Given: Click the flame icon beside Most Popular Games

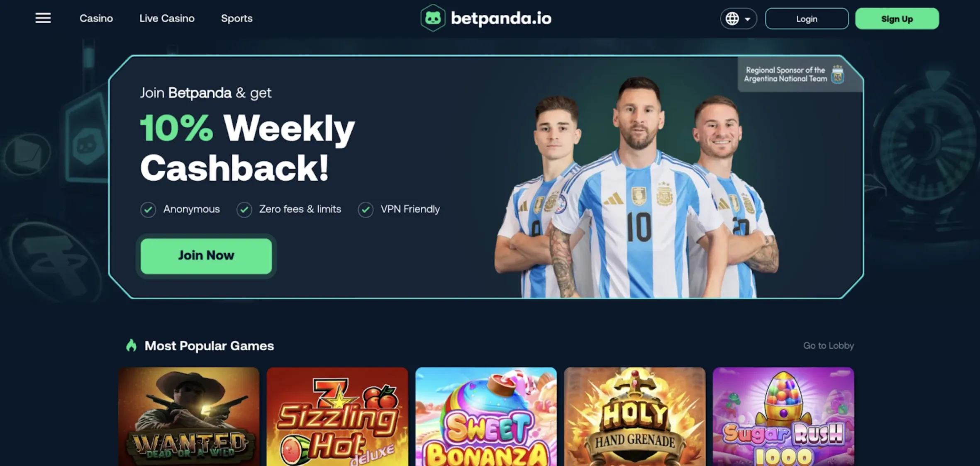Looking at the screenshot, I should (131, 345).
